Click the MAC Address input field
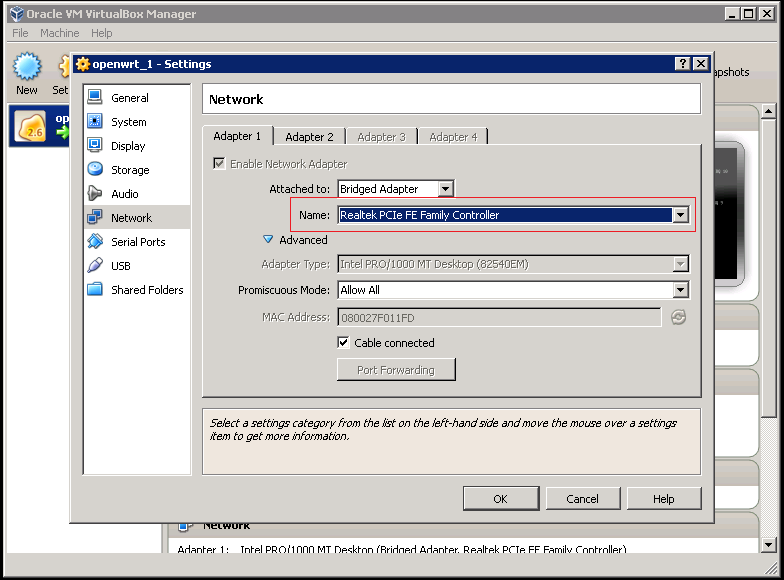 pyautogui.click(x=500, y=318)
